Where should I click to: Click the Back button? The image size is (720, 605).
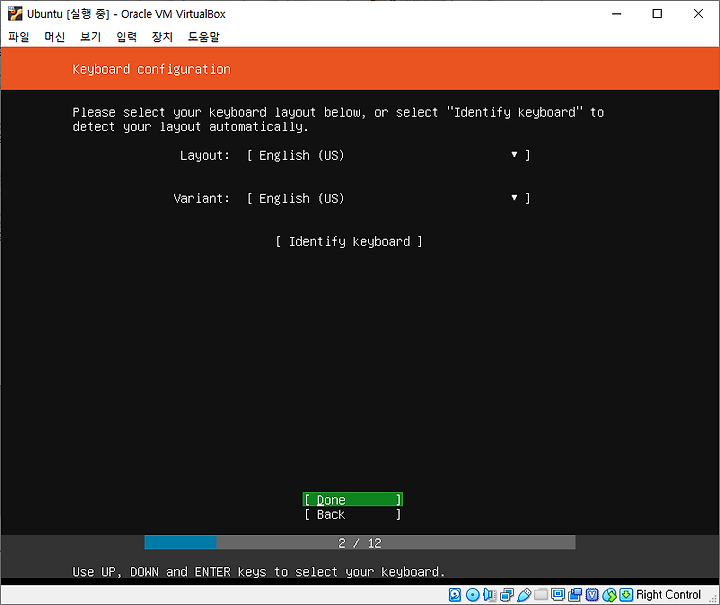(x=353, y=515)
